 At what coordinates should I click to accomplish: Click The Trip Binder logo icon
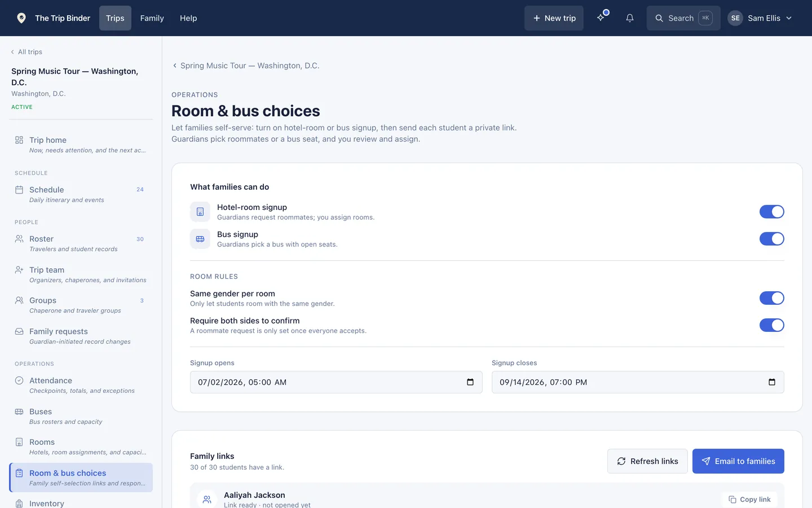(x=21, y=18)
